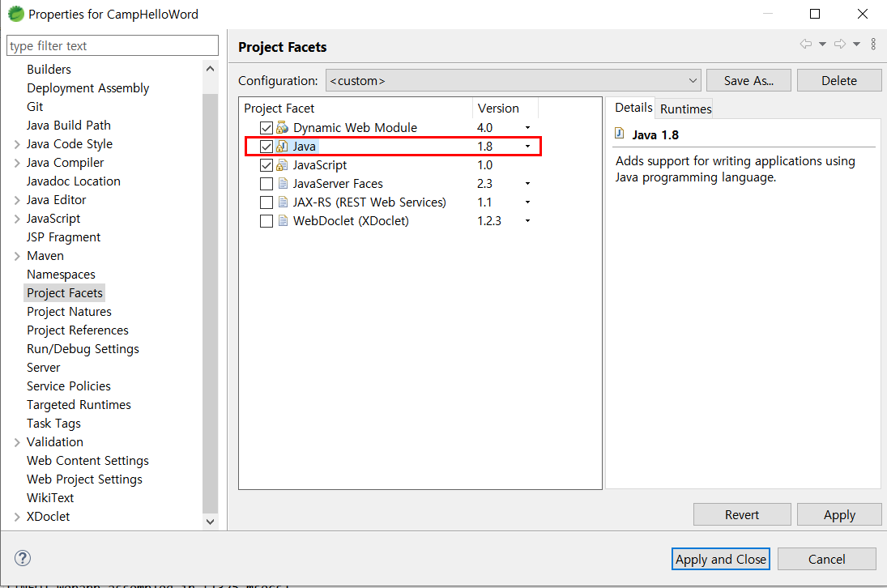Image resolution: width=887 pixels, height=588 pixels.
Task: Open JavaServer Faces version dropdown
Action: [x=527, y=184]
